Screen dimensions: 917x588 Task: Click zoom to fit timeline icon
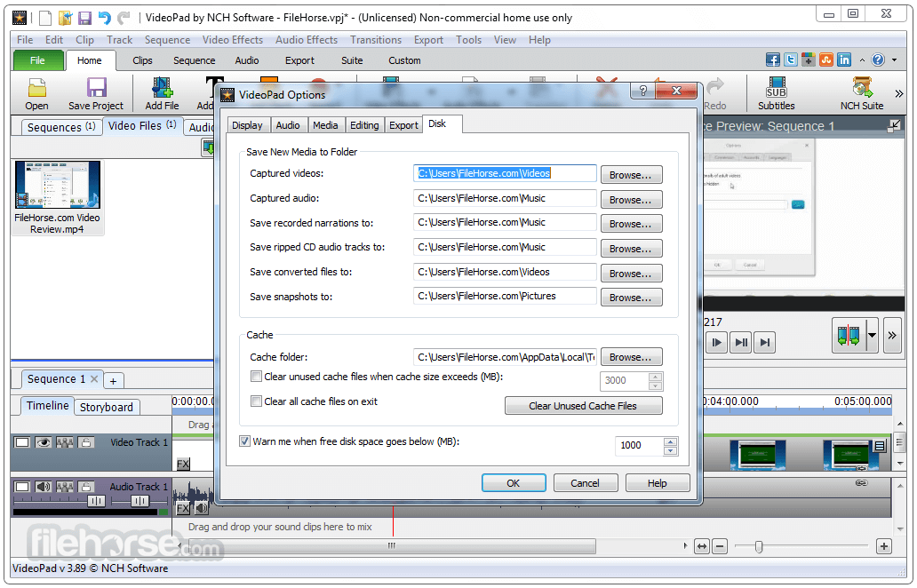coord(702,546)
